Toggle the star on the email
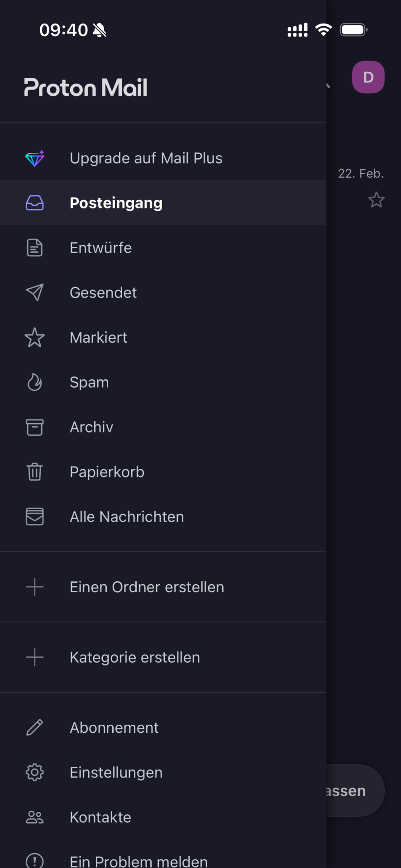The height and width of the screenshot is (868, 401). (376, 200)
